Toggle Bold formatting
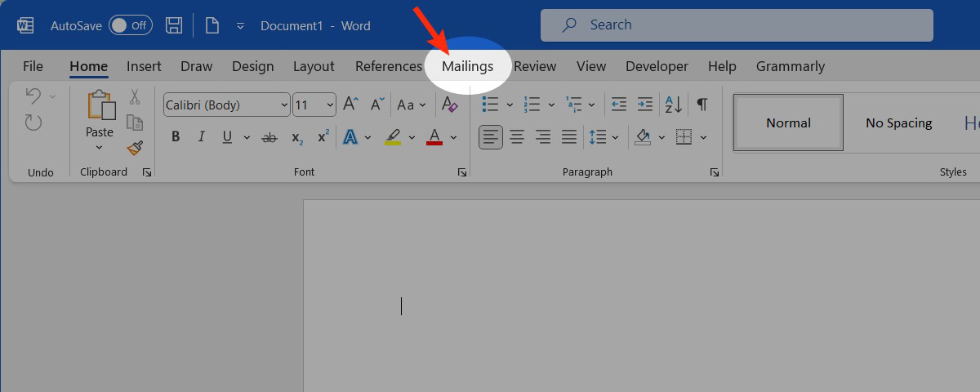980x392 pixels. (176, 137)
